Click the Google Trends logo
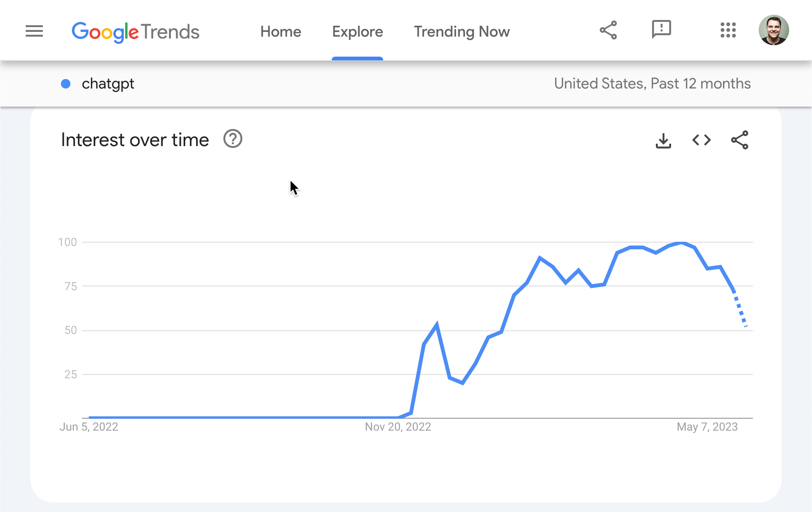Viewport: 812px width, 512px height. click(x=135, y=31)
